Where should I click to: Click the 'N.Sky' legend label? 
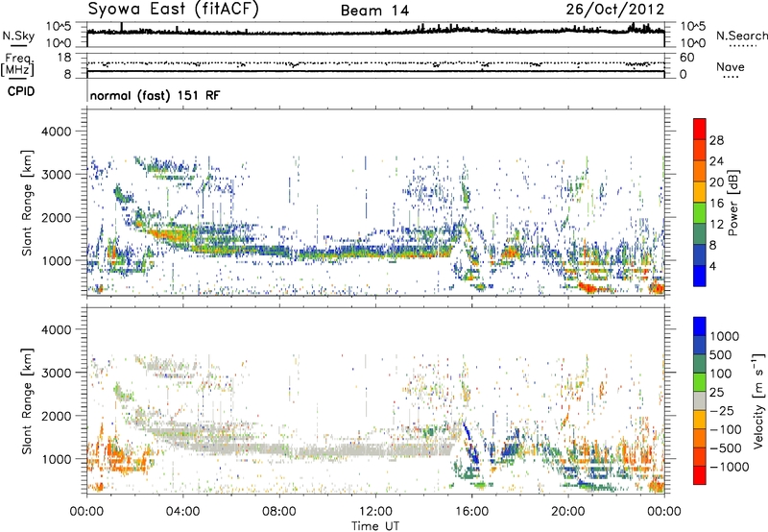18,36
